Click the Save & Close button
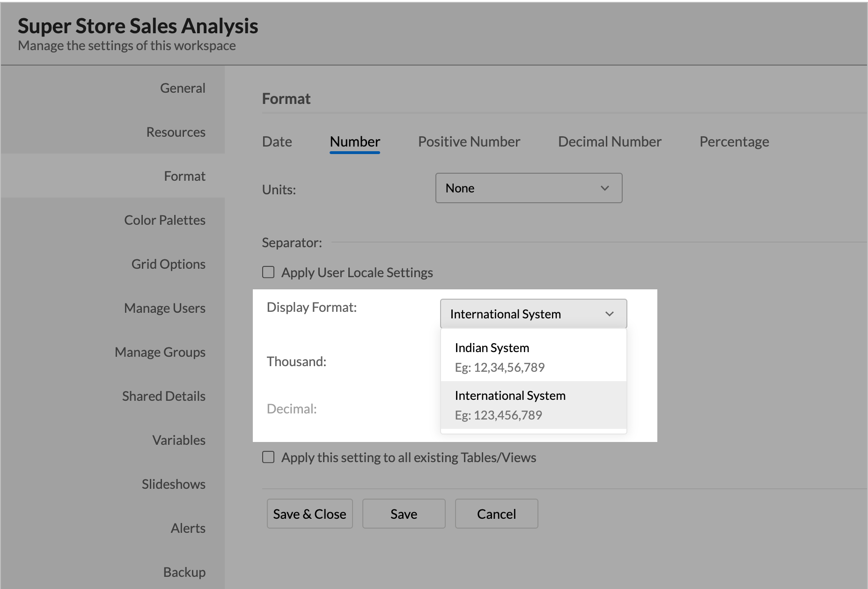 coord(309,514)
